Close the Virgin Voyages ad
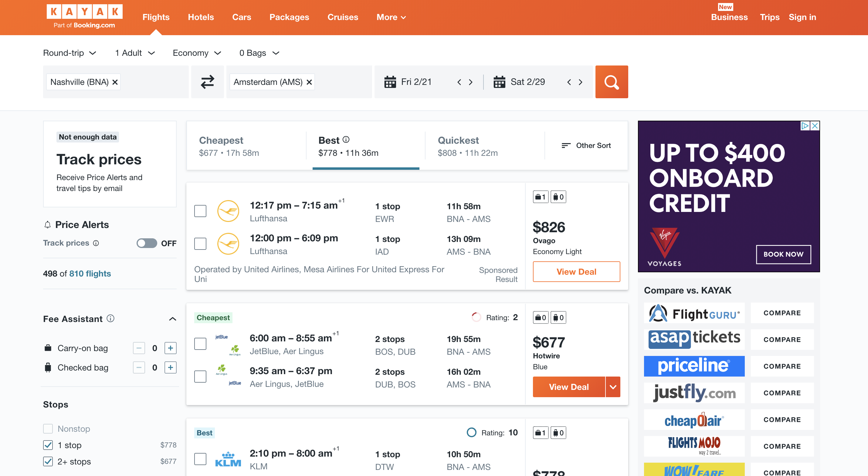868x476 pixels. [815, 126]
